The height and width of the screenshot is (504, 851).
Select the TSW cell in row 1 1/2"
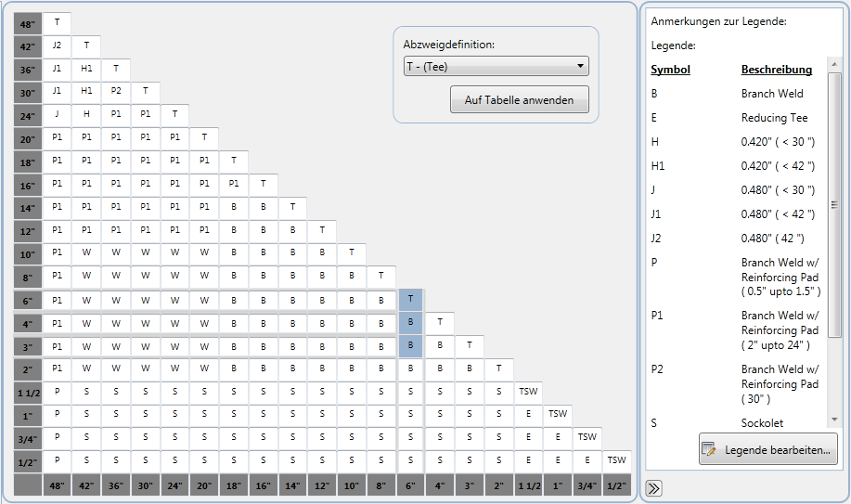pos(528,391)
